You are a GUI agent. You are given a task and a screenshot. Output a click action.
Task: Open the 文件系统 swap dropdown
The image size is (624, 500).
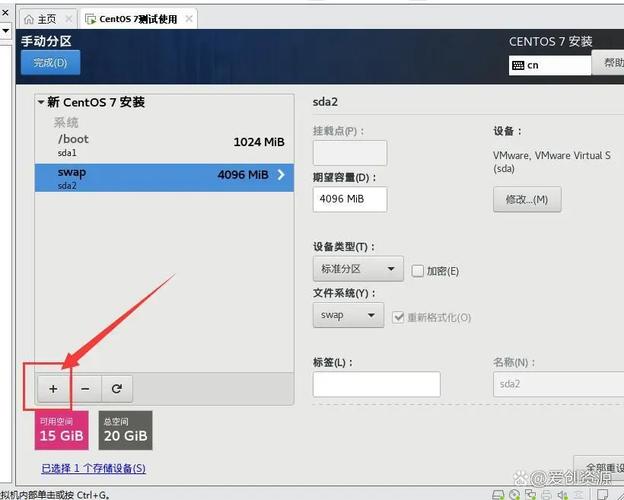coord(348,315)
